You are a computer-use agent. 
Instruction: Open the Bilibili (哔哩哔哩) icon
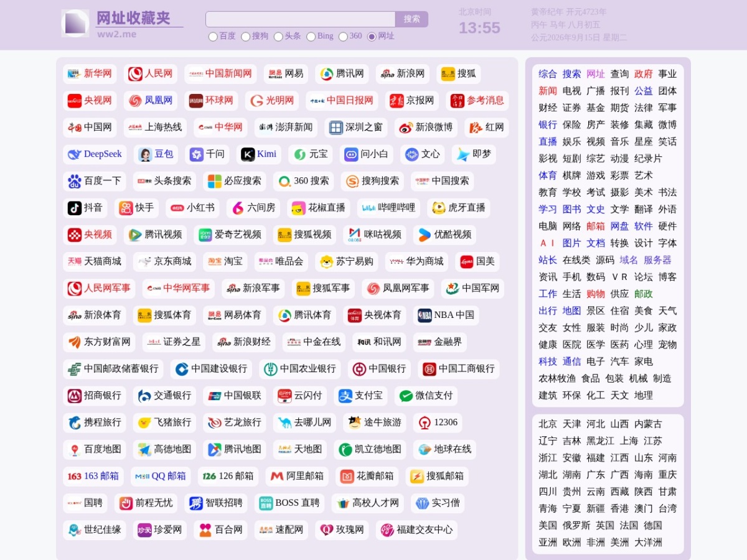tap(369, 208)
